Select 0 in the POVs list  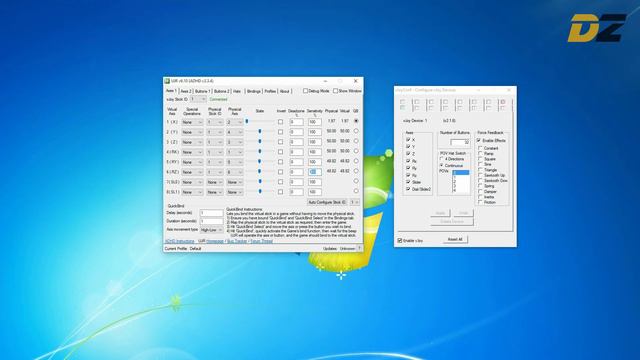(x=461, y=173)
